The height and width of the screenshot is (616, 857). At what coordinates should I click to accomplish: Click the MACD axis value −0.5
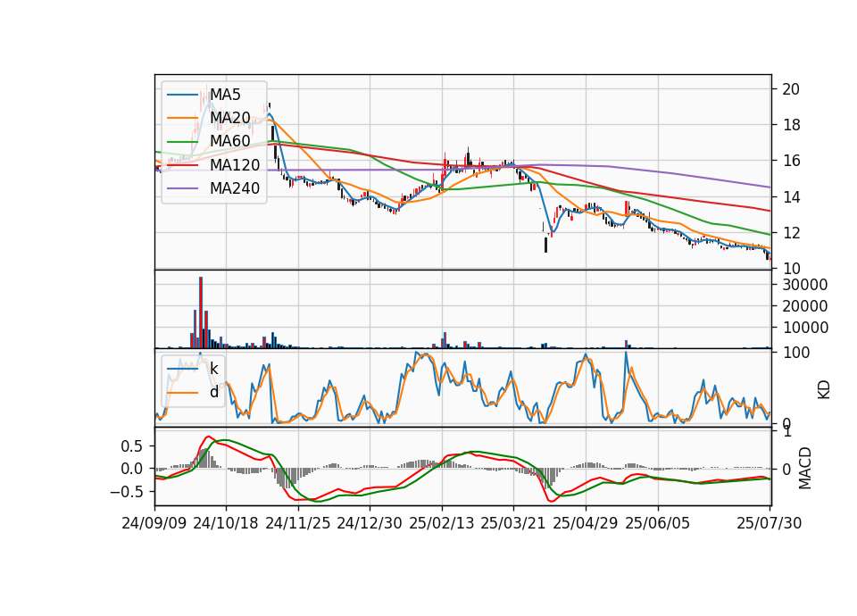(126, 492)
